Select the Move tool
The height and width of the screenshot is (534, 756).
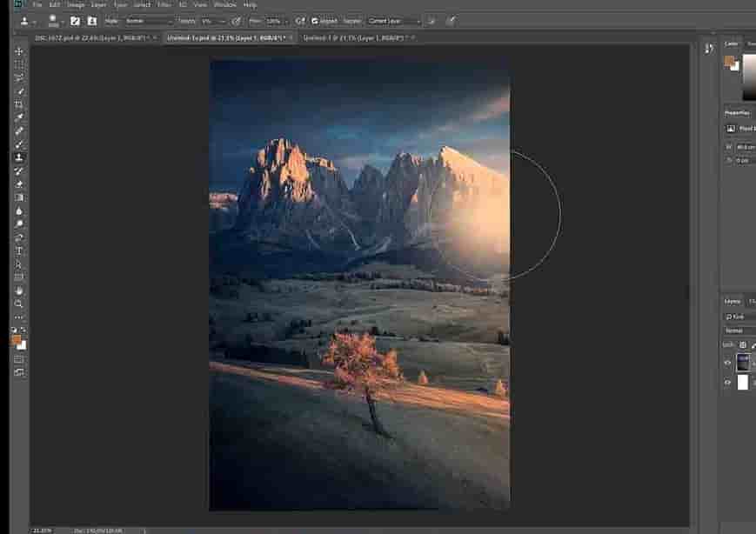coord(19,51)
